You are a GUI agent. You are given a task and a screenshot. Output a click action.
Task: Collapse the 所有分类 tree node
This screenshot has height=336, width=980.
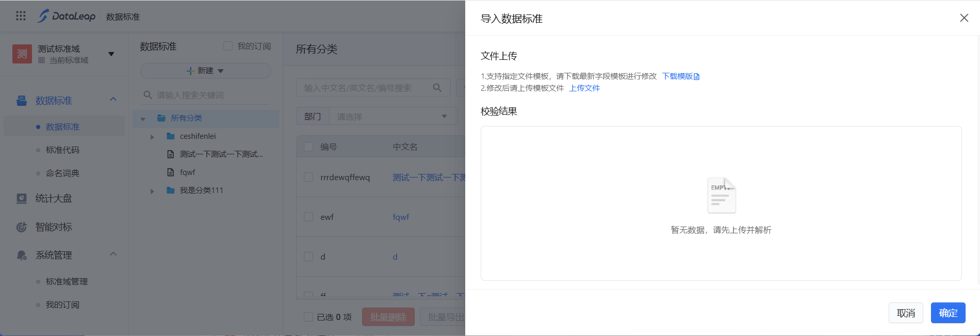pos(143,118)
